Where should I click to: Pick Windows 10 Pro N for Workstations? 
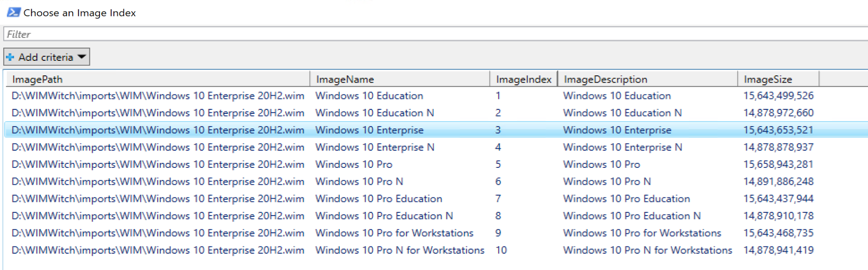[399, 250]
